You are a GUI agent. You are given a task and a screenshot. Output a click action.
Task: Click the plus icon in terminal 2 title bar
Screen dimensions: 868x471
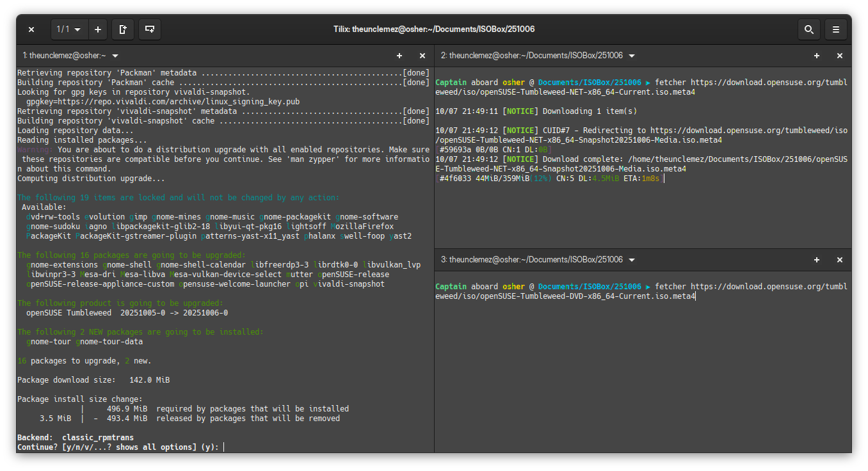click(817, 56)
